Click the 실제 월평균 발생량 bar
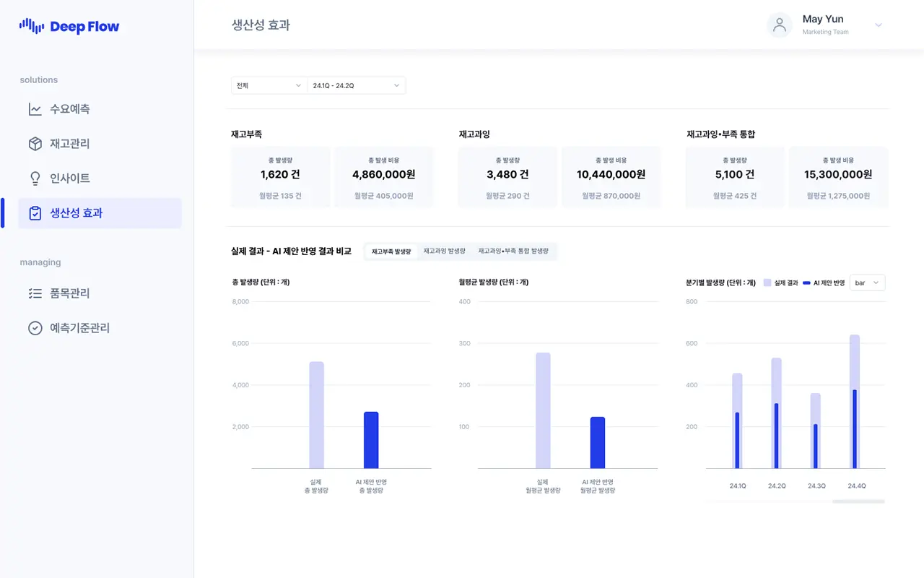The width and height of the screenshot is (924, 578). (543, 410)
